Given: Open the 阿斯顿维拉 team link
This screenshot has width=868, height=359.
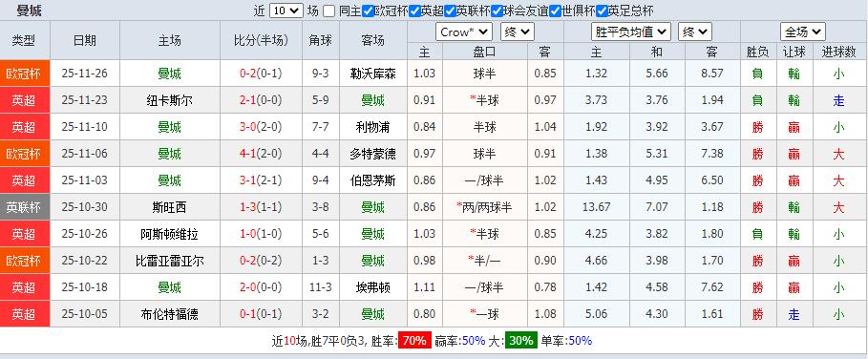Looking at the screenshot, I should coord(169,234).
